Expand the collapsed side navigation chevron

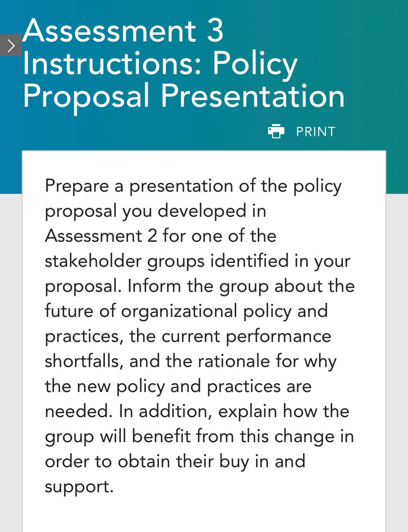pos(10,45)
